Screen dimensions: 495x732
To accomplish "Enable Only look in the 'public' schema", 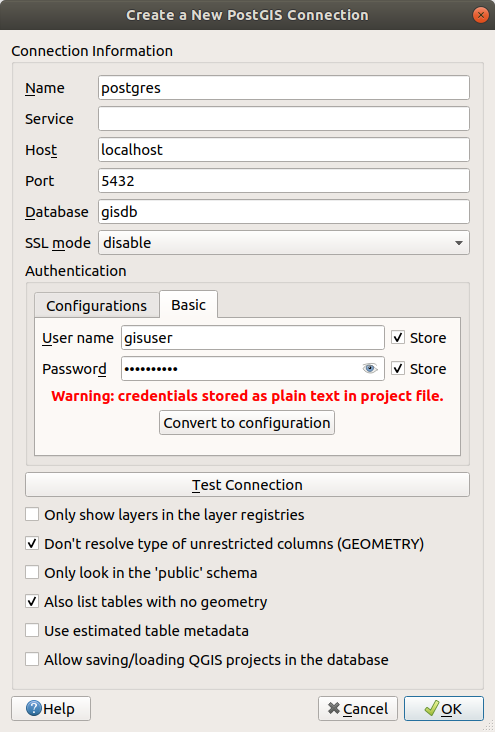I will (x=32, y=572).
